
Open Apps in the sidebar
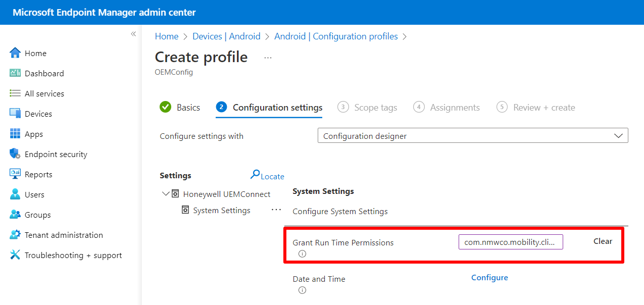(34, 134)
